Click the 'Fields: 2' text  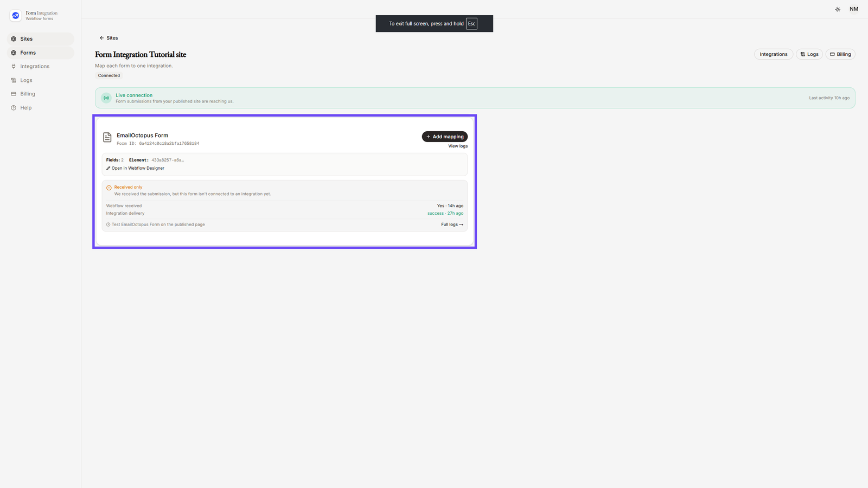point(115,160)
